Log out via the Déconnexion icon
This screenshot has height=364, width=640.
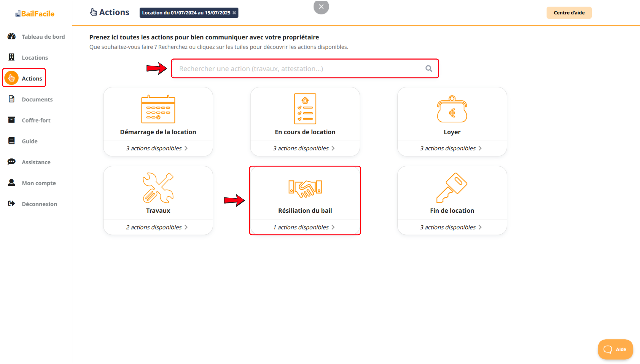tap(11, 204)
